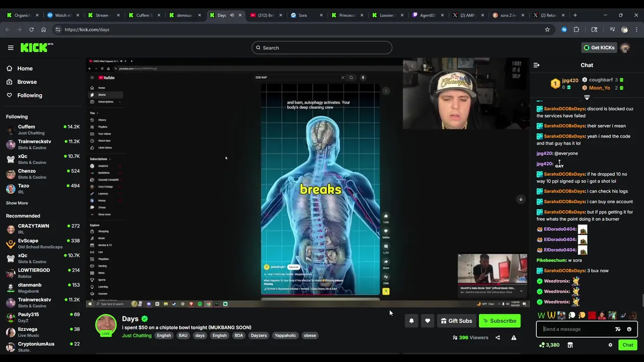Reload the page
The width and height of the screenshot is (644, 362).
click(x=31, y=30)
